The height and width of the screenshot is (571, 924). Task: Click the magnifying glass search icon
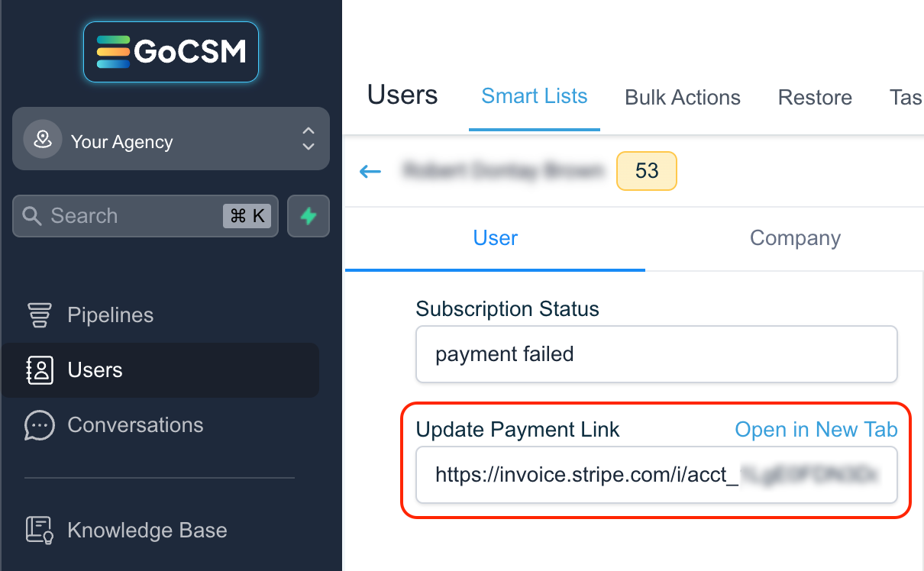32,216
